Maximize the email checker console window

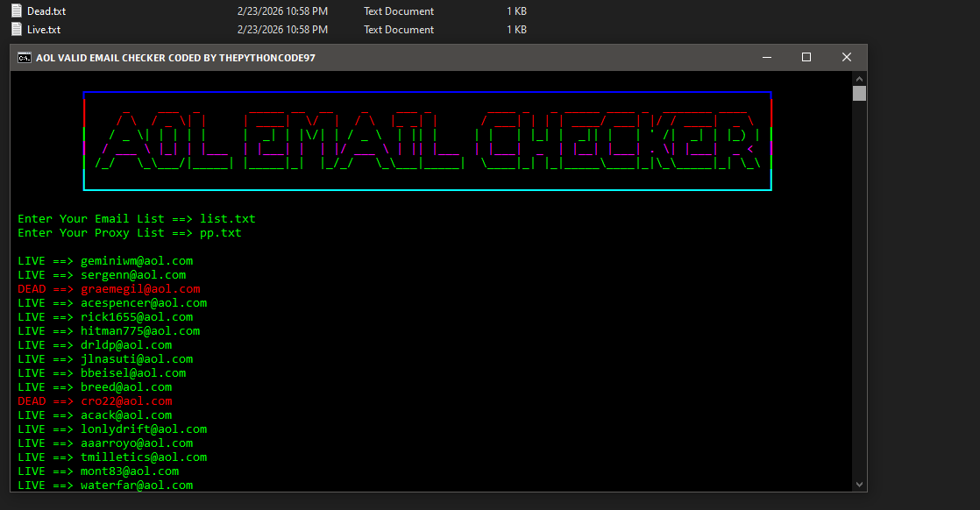(806, 57)
